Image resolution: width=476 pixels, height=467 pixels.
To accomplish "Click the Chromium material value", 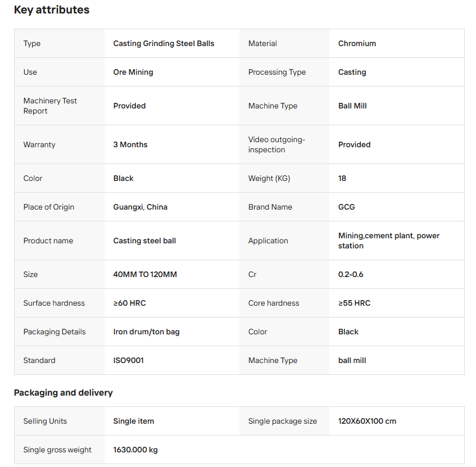I will pyautogui.click(x=357, y=43).
